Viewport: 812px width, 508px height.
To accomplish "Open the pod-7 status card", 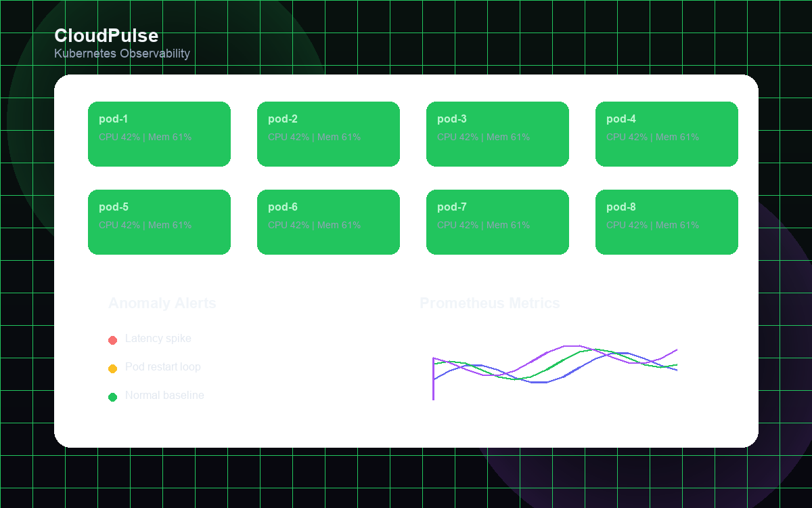I will pyautogui.click(x=497, y=222).
